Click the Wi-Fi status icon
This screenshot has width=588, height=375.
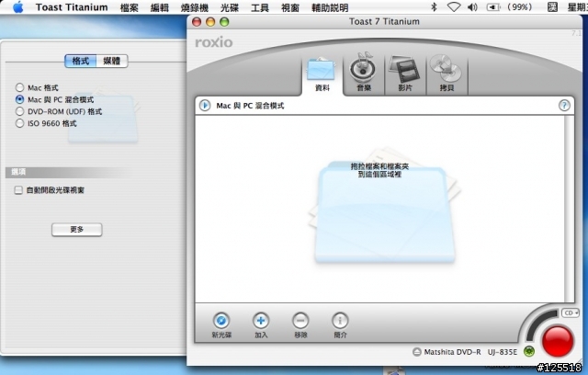click(454, 6)
